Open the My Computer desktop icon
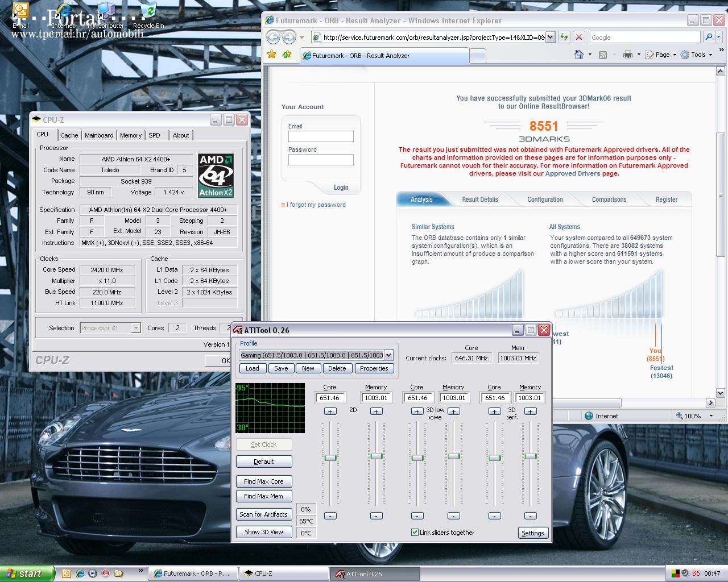This screenshot has height=582, width=728. click(106, 15)
